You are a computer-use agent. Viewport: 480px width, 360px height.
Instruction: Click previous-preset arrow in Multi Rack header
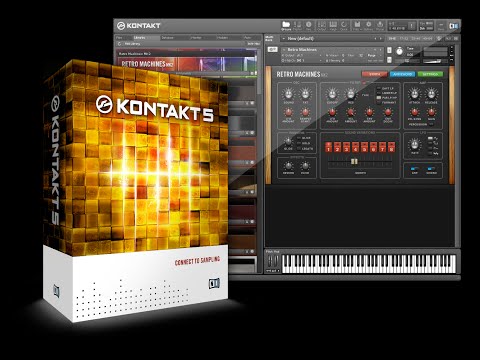[x=375, y=39]
